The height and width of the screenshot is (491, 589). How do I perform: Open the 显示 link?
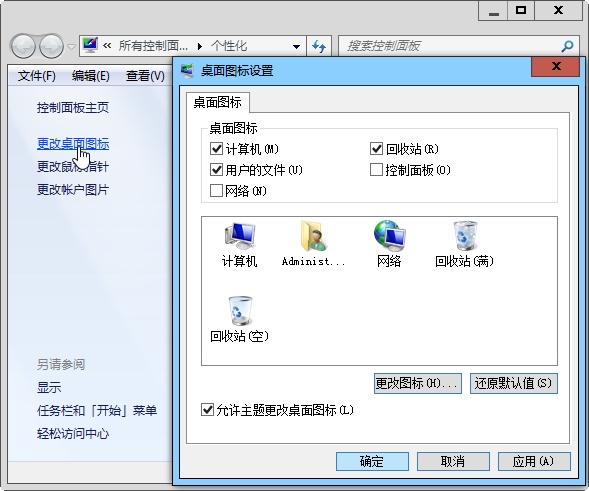49,387
